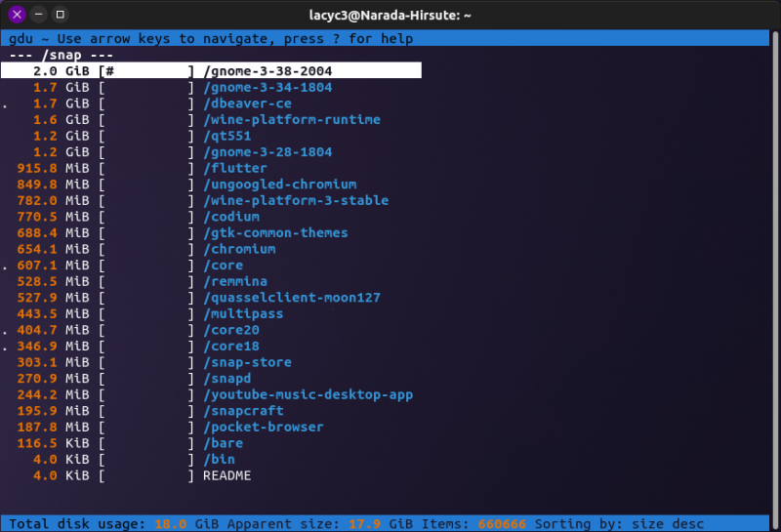Viewport: 781px width, 532px height.
Task: Click the /snap-store directory
Action: click(247, 362)
